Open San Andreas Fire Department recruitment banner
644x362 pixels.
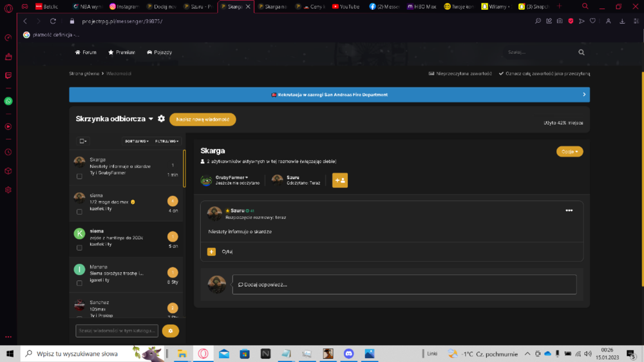329,95
